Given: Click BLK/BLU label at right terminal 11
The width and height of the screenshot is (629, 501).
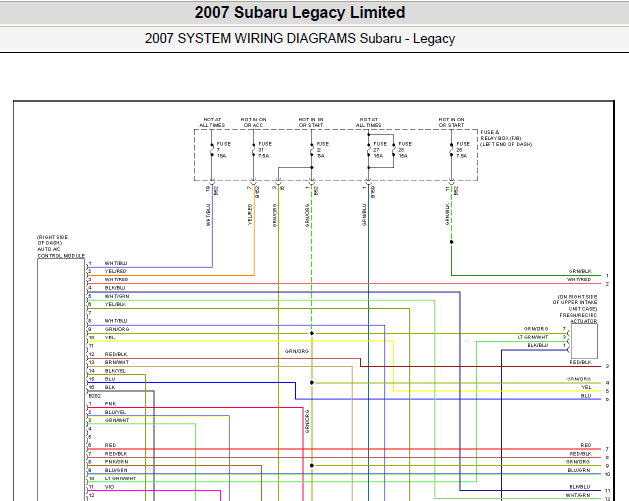Looking at the screenshot, I should pyautogui.click(x=580, y=487).
